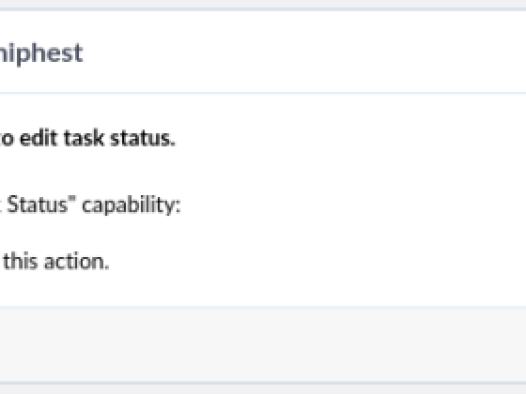Click blank space right of "this action."

pyautogui.click(x=317, y=261)
